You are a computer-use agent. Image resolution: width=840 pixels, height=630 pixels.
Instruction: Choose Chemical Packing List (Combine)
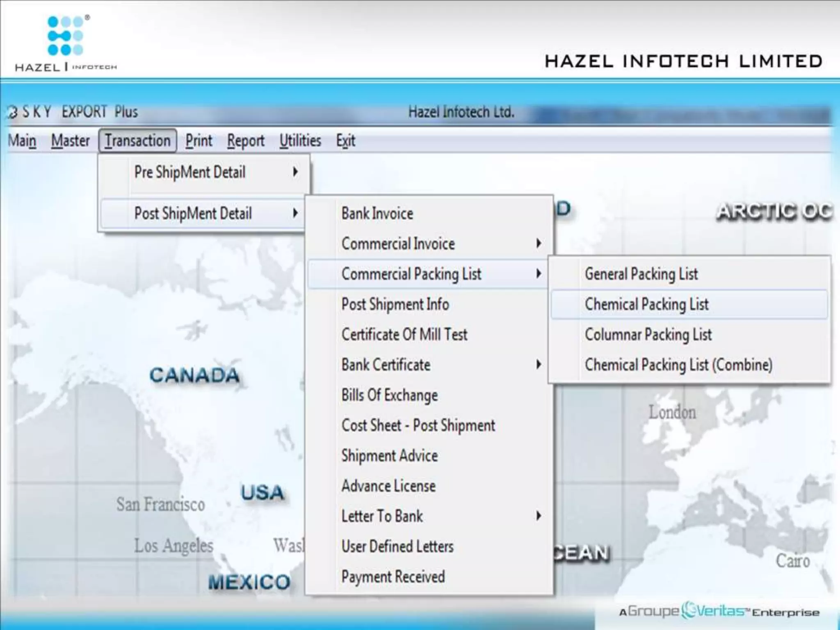click(x=678, y=365)
